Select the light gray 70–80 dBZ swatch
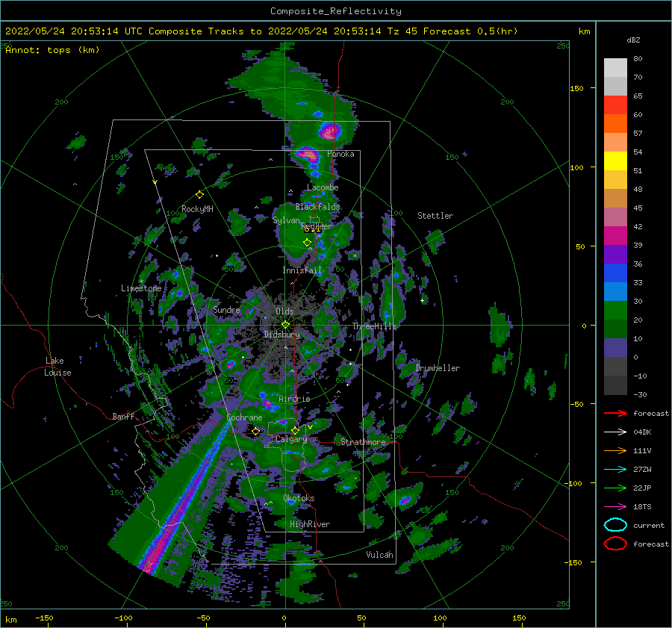Screen dimensions: 672x628 pos(615,67)
